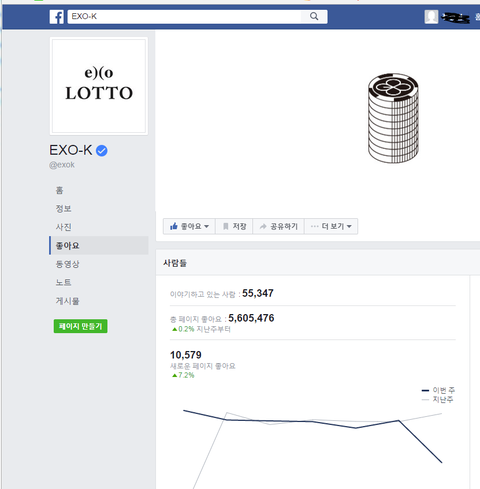This screenshot has width=480, height=489.
Task: Click the user profile avatar icon
Action: click(x=431, y=17)
